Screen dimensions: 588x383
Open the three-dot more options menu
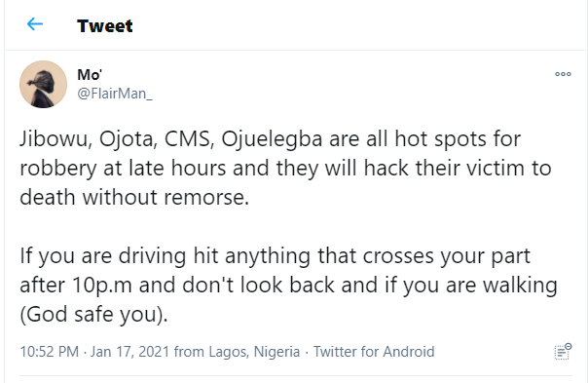(563, 74)
